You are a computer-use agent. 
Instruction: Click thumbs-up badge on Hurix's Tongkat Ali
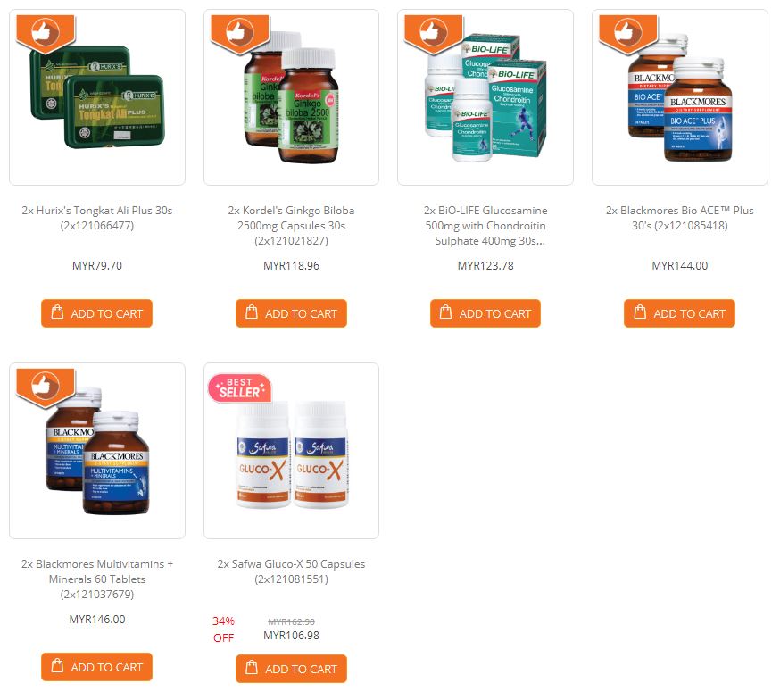46,33
